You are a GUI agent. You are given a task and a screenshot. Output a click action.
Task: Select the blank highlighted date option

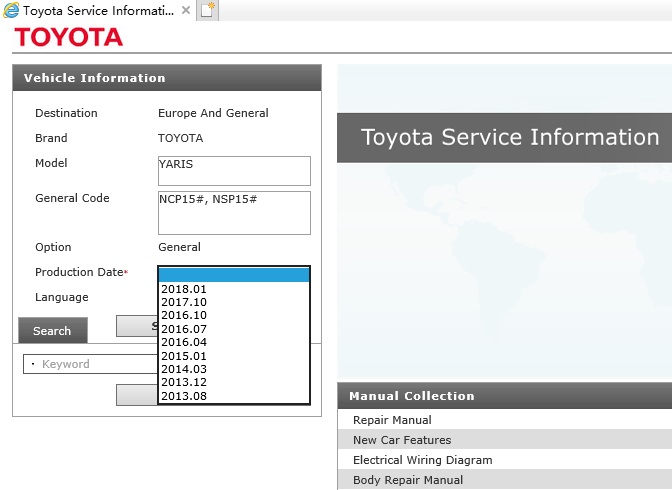tap(234, 275)
